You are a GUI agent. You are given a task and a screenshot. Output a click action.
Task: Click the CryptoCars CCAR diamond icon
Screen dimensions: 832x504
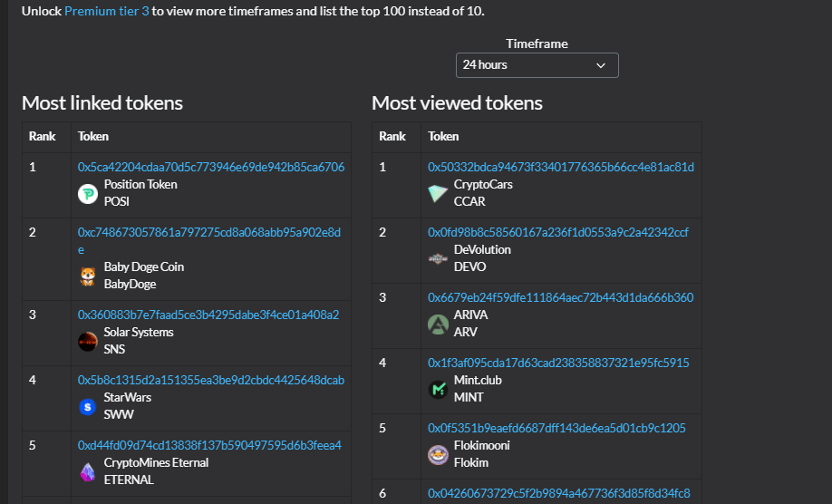pyautogui.click(x=438, y=194)
